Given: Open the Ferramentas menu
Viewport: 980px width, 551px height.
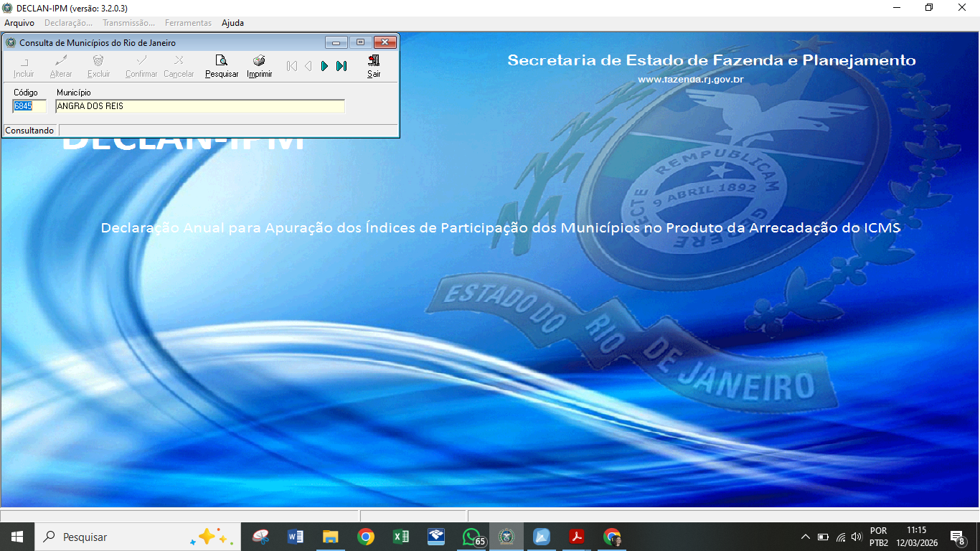Looking at the screenshot, I should (x=188, y=23).
